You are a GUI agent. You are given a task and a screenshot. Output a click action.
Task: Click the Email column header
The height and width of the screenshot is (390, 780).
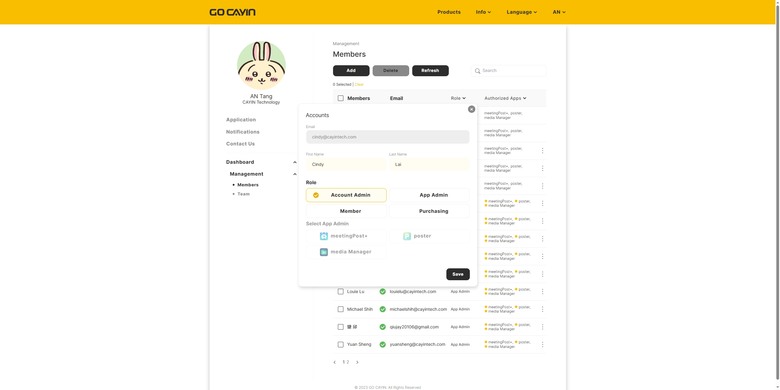(396, 98)
